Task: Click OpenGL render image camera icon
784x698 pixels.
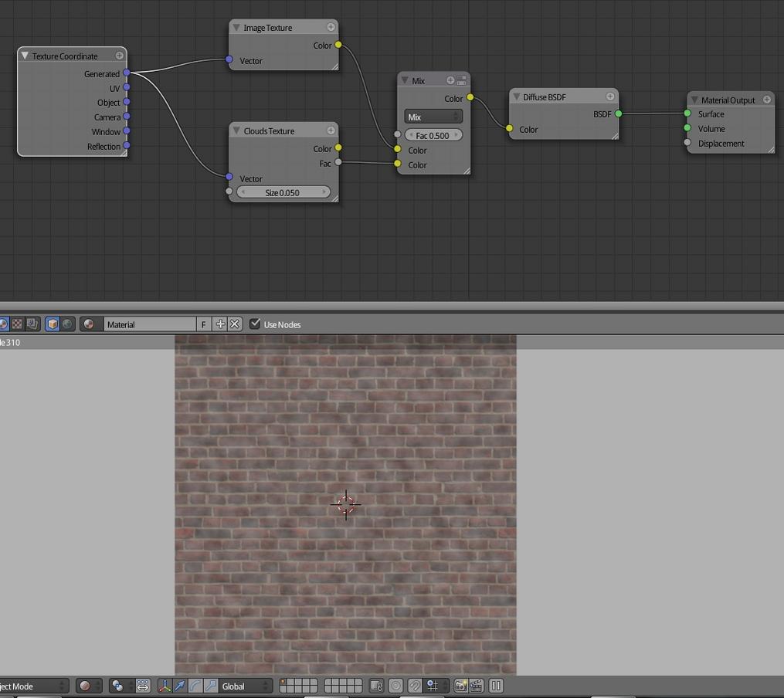Action: pyautogui.click(x=460, y=686)
